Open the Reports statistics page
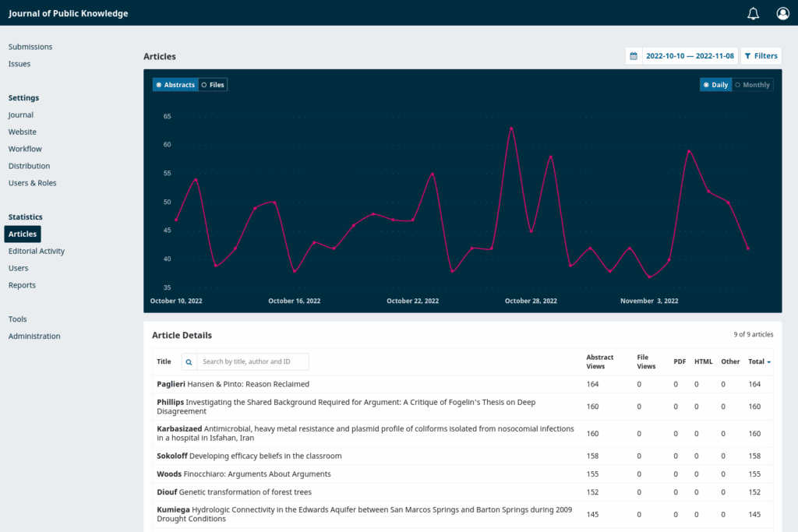The height and width of the screenshot is (532, 798). coord(22,285)
